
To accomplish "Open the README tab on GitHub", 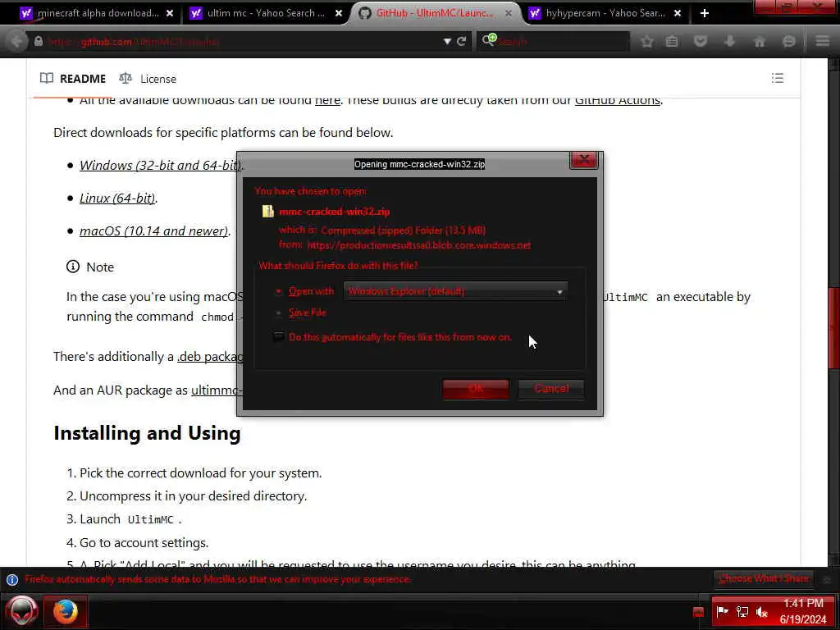I will [73, 79].
